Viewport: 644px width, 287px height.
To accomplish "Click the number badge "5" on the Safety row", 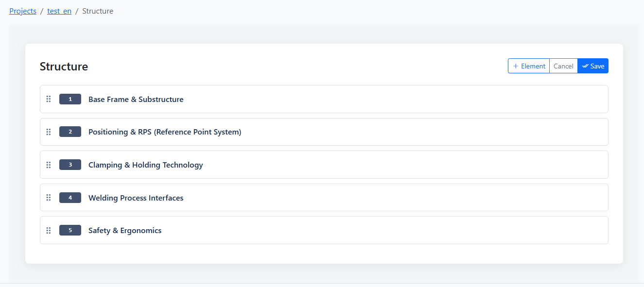I will [70, 230].
